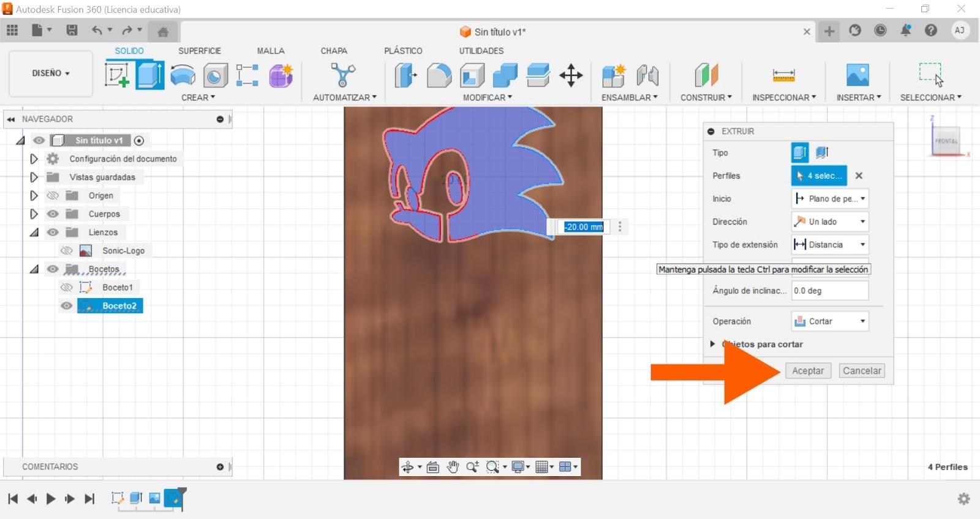Open the notifications bell
The height and width of the screenshot is (519, 980).
pyautogui.click(x=905, y=30)
